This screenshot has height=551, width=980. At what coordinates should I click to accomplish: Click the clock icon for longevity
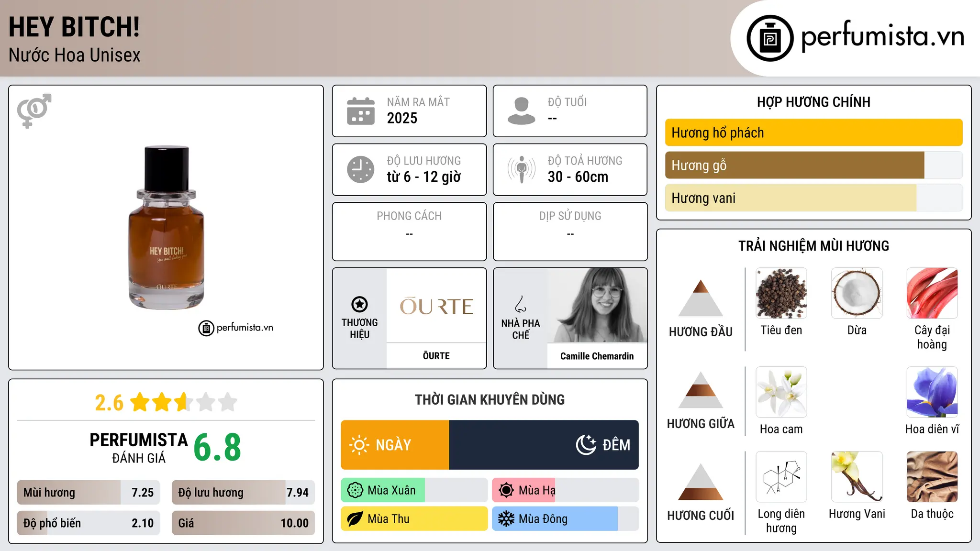click(361, 169)
